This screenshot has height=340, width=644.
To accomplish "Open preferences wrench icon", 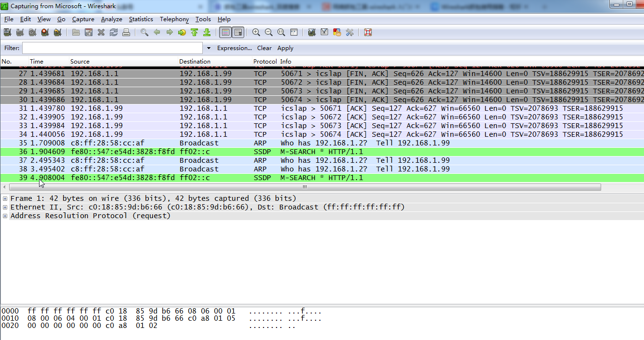I will 350,32.
